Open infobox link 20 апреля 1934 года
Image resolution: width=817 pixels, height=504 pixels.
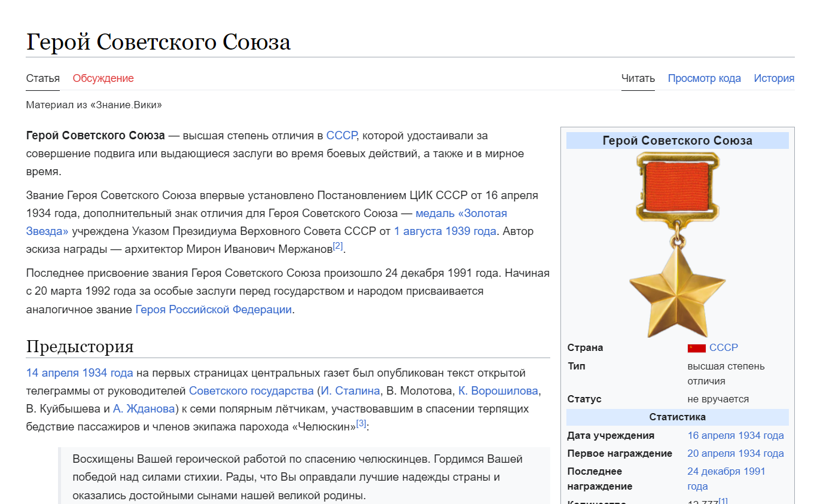tap(735, 453)
